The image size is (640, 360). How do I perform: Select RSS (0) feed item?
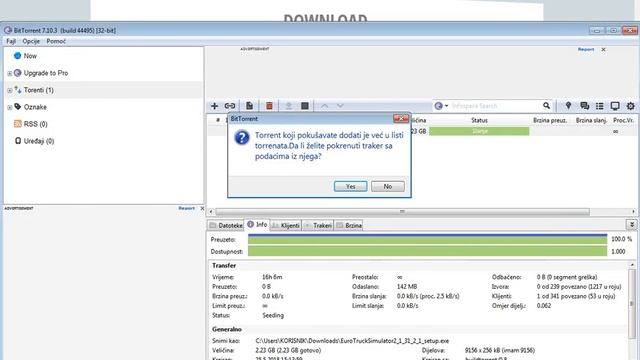click(36, 124)
